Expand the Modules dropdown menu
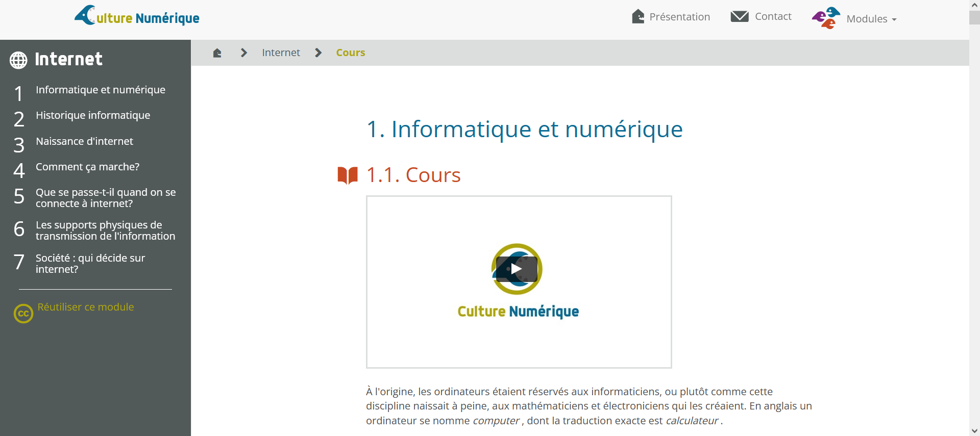Screen dimensions: 980x436 871,19
